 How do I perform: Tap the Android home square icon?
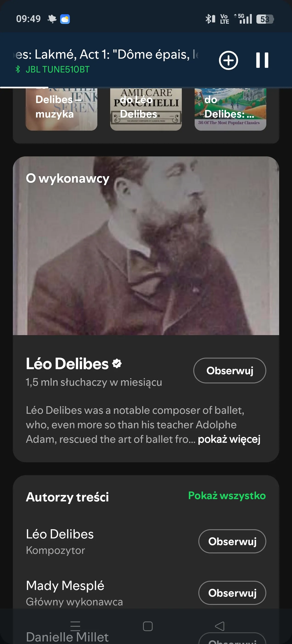pos(148,626)
